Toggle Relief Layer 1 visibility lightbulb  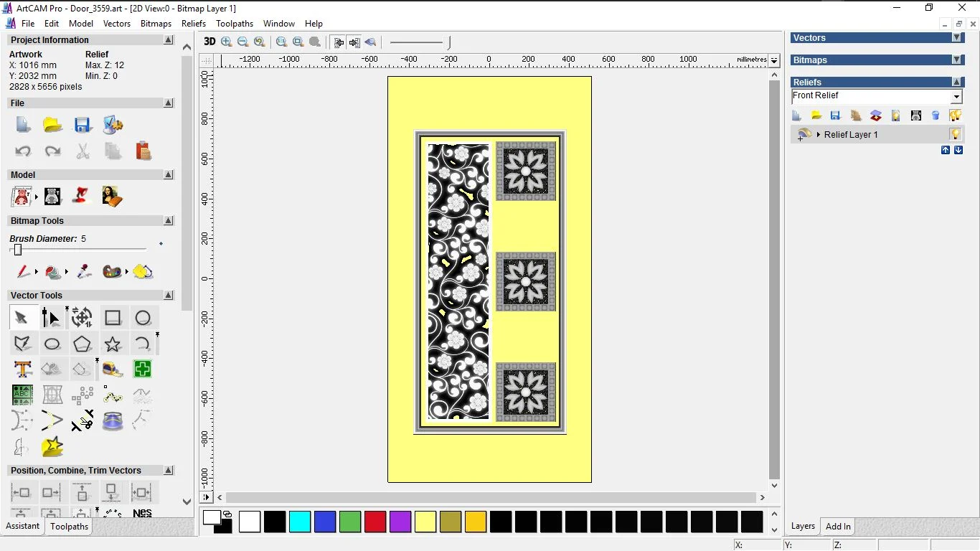click(955, 134)
